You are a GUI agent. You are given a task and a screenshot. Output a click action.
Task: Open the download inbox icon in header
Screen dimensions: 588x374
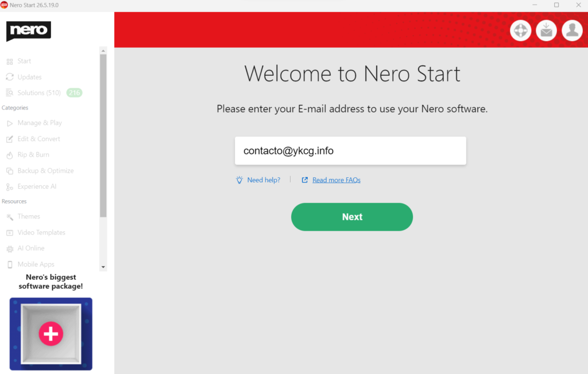pyautogui.click(x=547, y=30)
